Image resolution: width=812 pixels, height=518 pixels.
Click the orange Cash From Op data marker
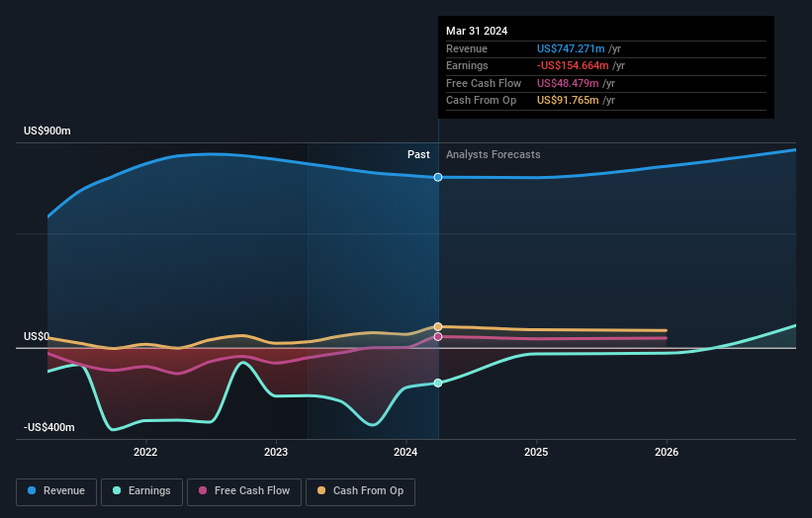tap(438, 326)
